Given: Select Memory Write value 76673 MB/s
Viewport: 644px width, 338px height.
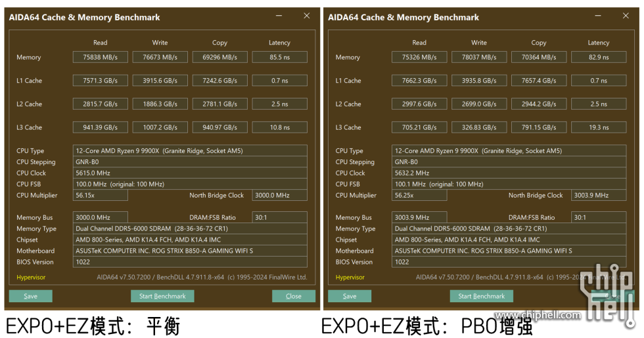Looking at the screenshot, I should pyautogui.click(x=160, y=57).
